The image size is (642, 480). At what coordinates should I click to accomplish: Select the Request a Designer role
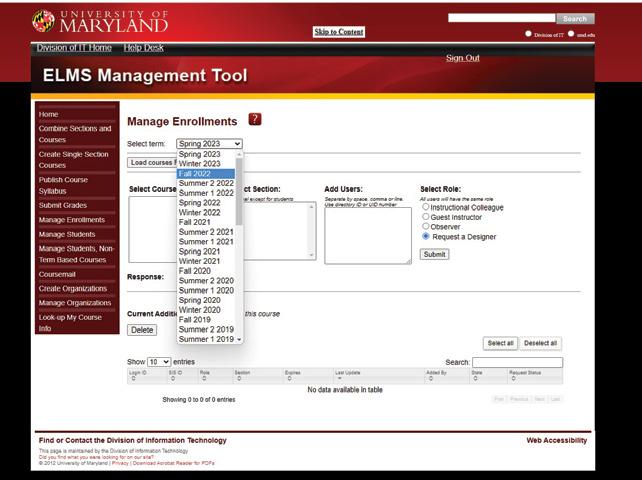pos(426,236)
